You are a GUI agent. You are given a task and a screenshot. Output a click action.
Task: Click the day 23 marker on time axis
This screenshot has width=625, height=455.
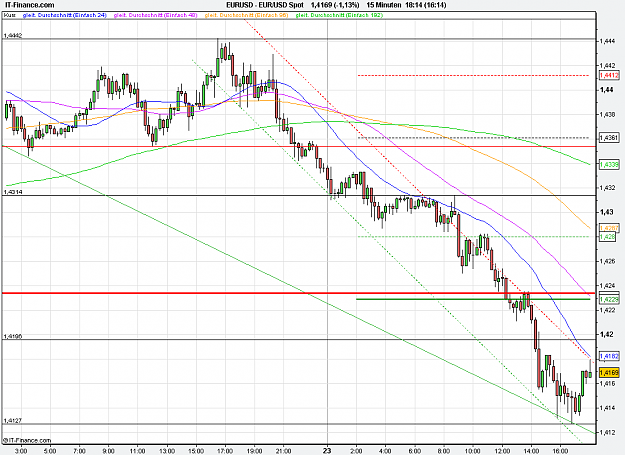tap(327, 451)
